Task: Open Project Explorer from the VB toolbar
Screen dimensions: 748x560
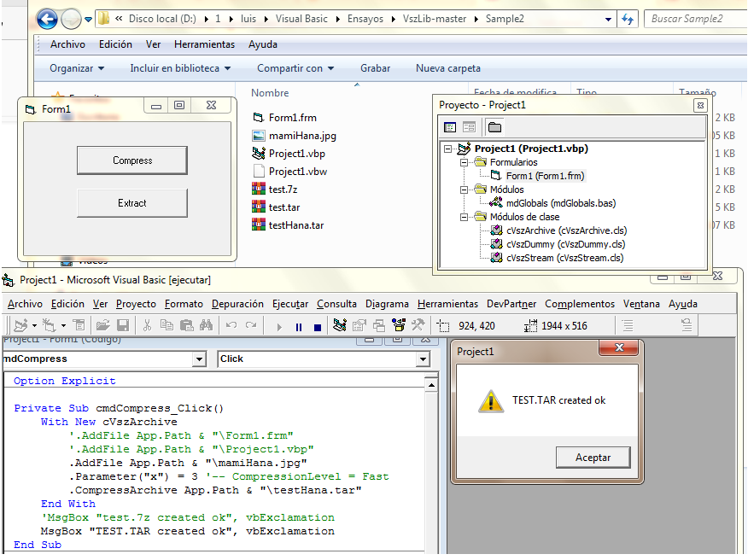Action: click(340, 326)
